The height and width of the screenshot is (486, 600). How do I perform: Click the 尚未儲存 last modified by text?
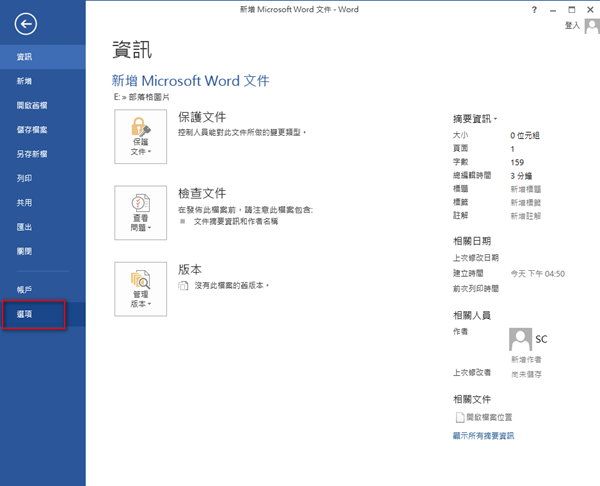pos(527,374)
